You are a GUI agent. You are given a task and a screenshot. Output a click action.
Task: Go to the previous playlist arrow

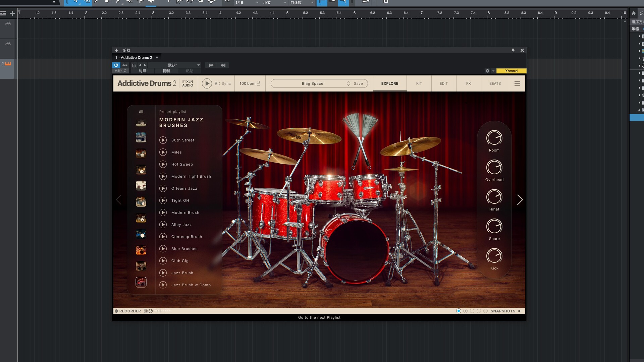(x=119, y=200)
